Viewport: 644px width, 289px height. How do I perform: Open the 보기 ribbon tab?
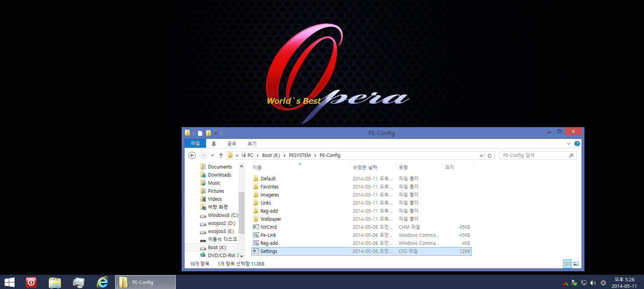point(252,144)
